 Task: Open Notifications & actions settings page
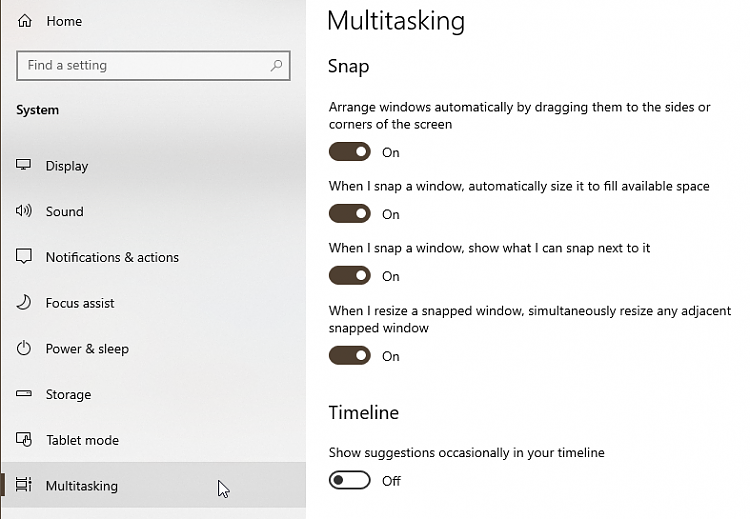pos(112,257)
